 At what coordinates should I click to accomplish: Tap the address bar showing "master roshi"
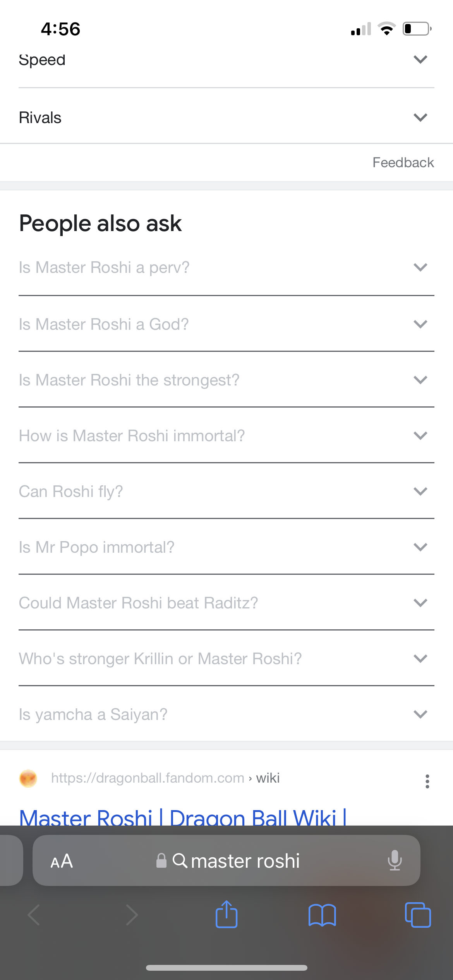pos(236,861)
